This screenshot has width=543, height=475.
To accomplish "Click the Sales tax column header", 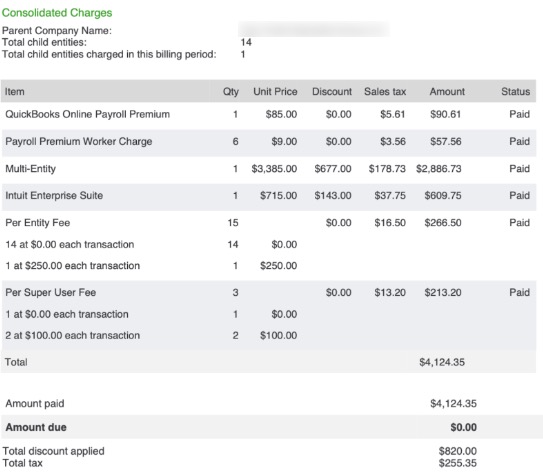I will (x=385, y=92).
